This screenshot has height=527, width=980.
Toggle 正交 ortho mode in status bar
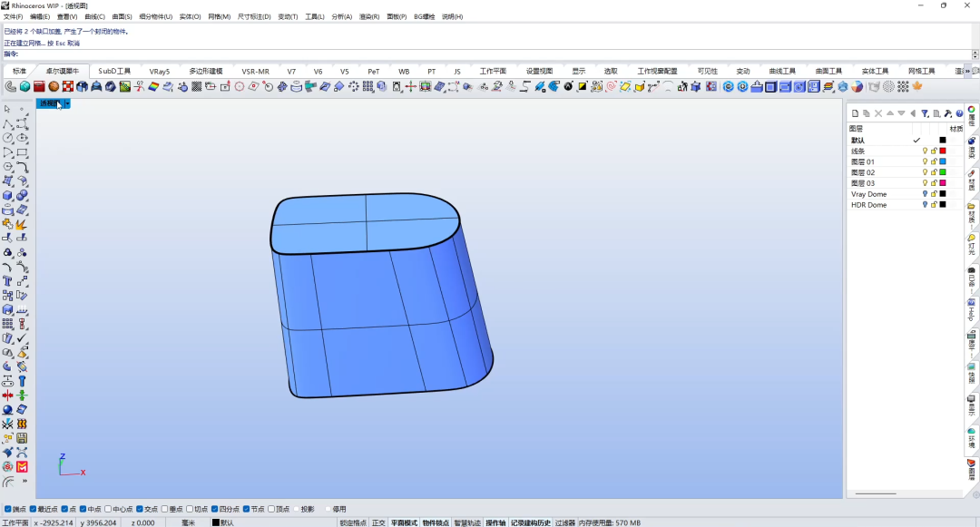(x=378, y=522)
